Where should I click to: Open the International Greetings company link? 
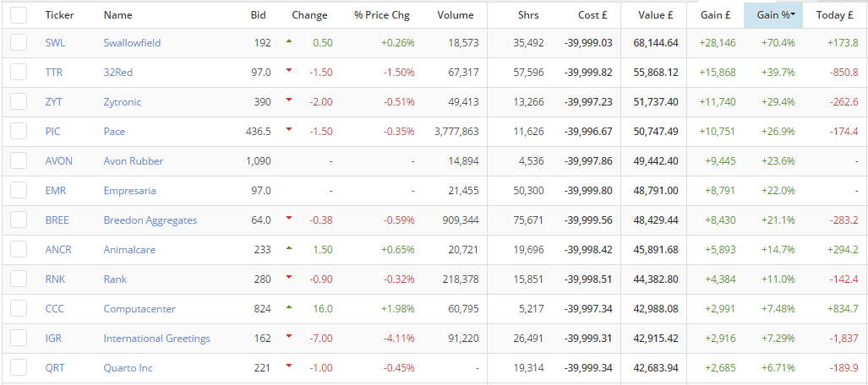pos(156,339)
